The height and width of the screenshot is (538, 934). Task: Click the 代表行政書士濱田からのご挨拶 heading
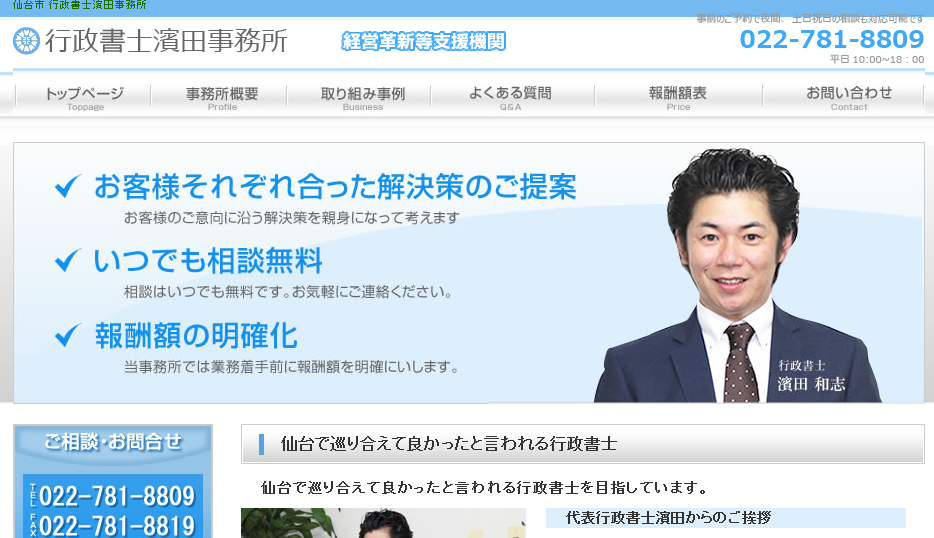[668, 518]
